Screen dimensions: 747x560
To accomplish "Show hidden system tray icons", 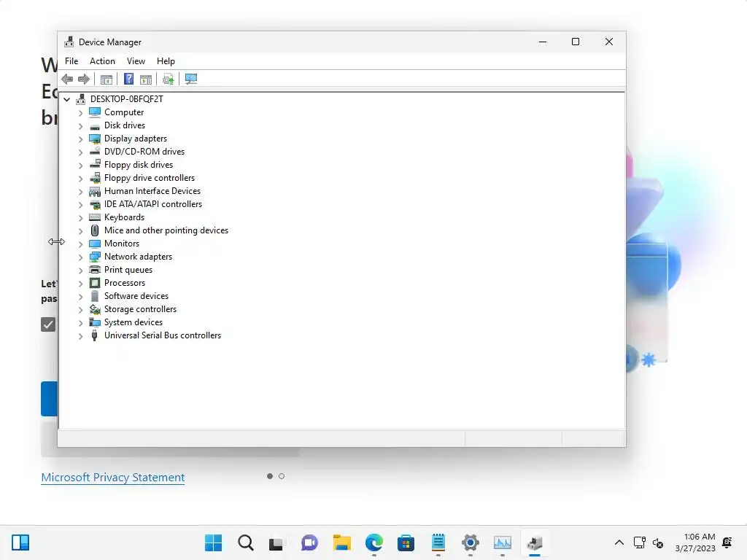I will click(x=619, y=542).
